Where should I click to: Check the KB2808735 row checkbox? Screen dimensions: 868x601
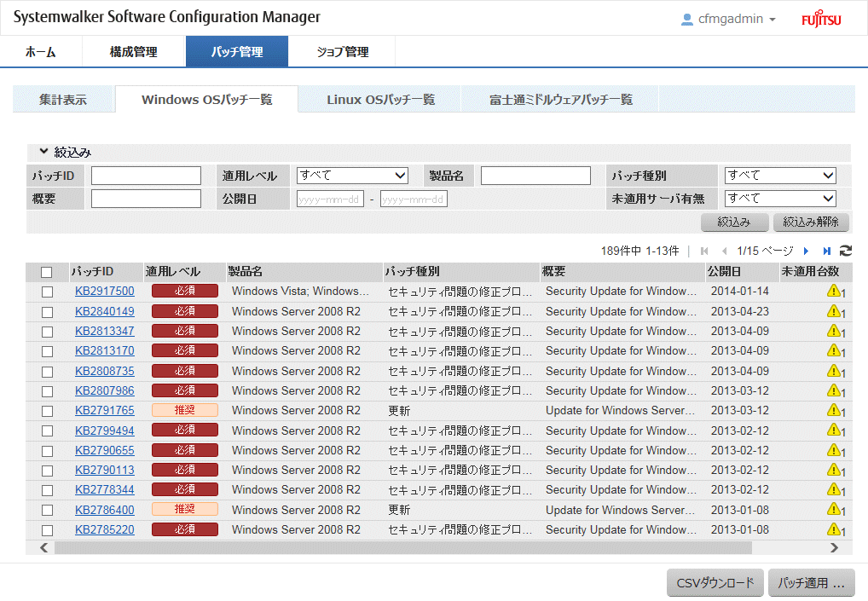48,372
